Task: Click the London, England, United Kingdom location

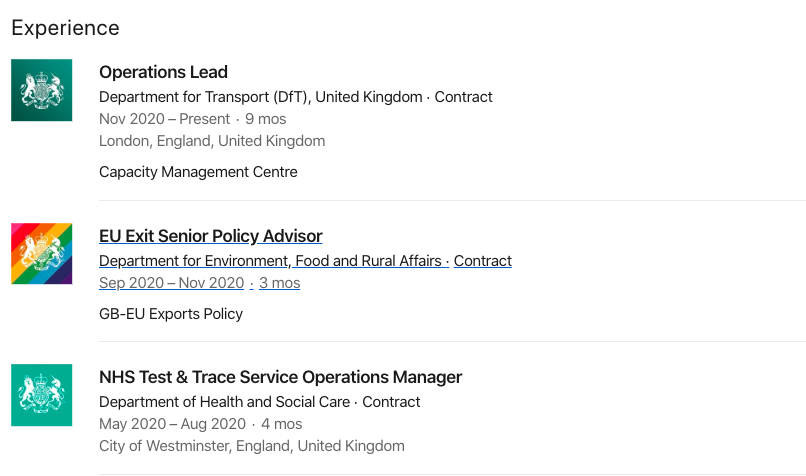Action: [212, 141]
